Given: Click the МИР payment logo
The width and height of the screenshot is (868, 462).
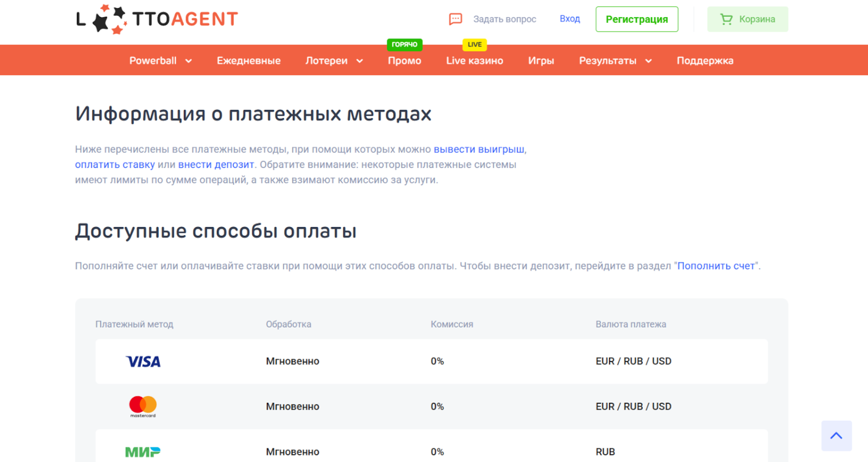Looking at the screenshot, I should point(143,452).
